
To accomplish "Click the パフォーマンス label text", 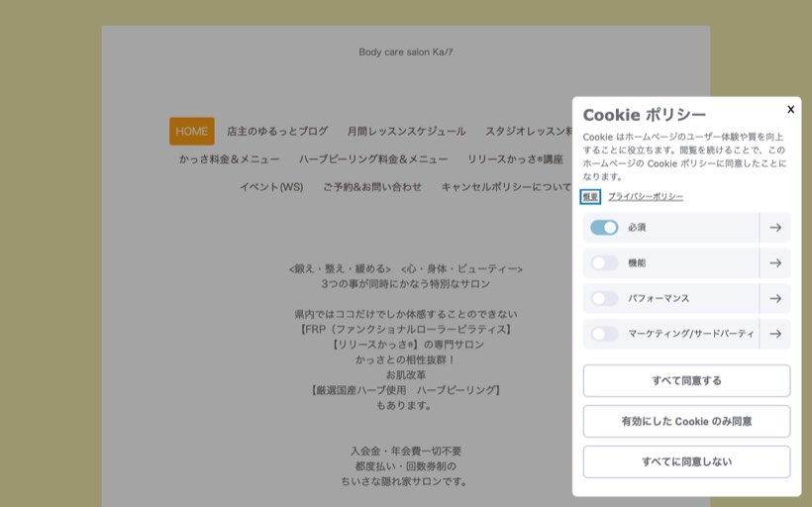I will tap(659, 298).
